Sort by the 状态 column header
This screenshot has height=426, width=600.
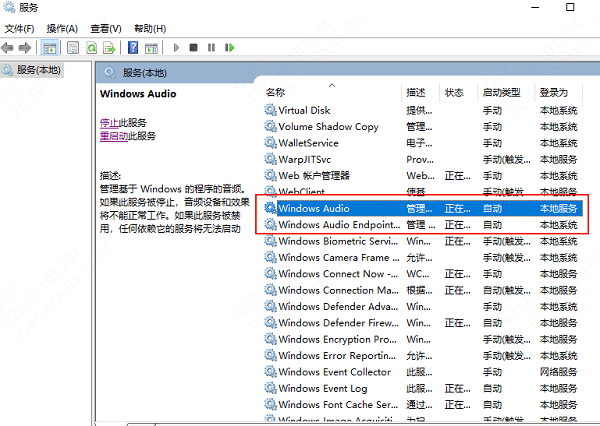pos(454,92)
